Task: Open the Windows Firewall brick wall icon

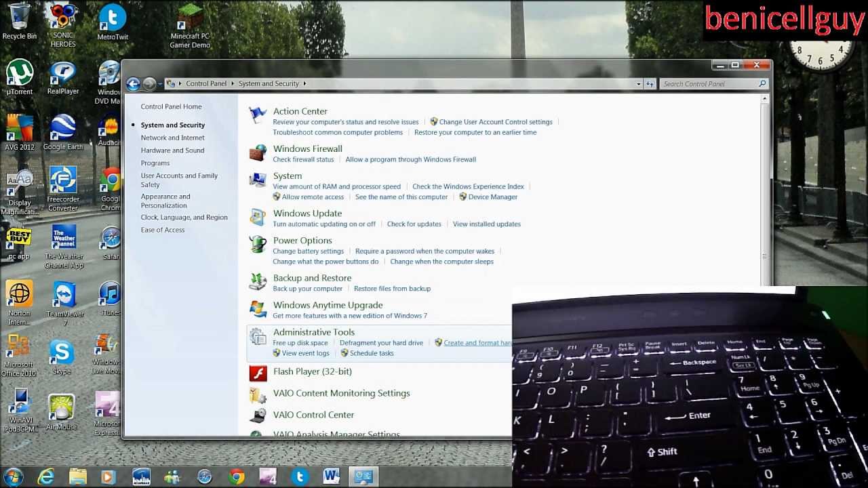Action: point(258,152)
